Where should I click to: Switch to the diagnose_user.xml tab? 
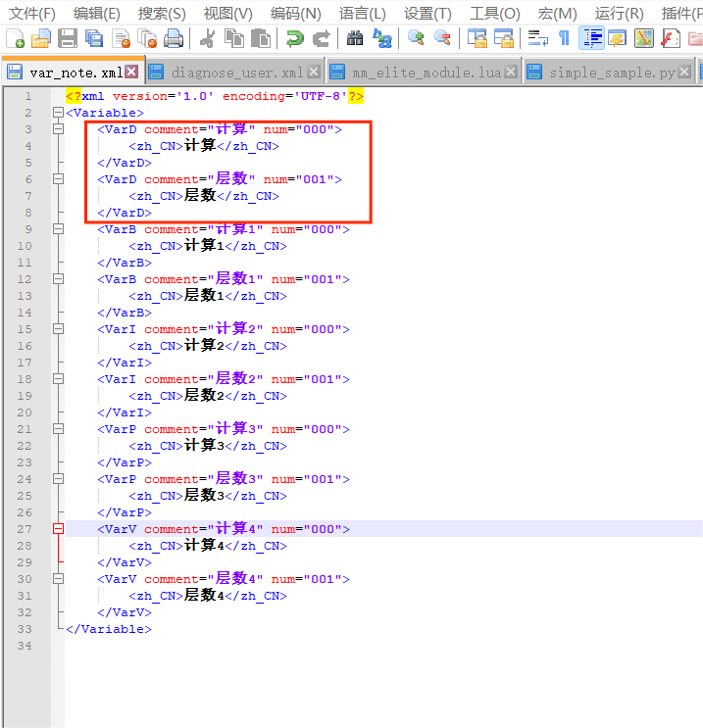pos(236,73)
